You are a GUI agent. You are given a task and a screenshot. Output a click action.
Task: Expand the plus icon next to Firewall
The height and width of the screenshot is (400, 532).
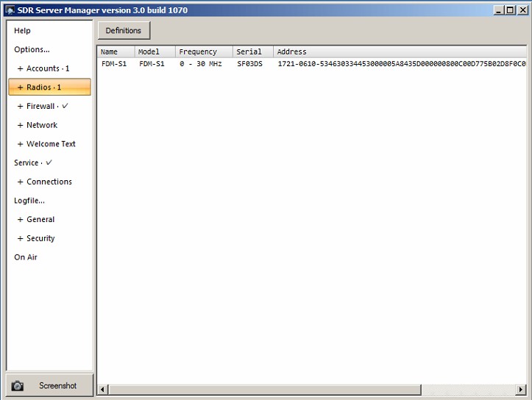(x=21, y=107)
